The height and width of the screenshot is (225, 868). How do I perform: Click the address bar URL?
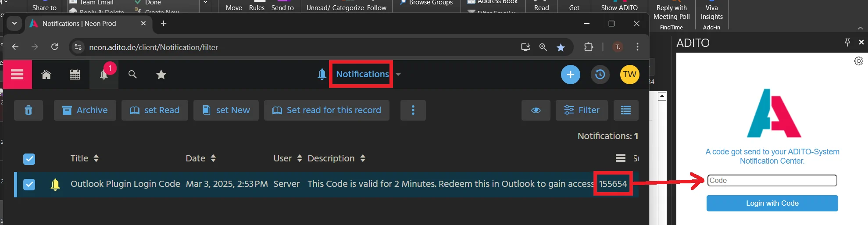click(x=154, y=47)
